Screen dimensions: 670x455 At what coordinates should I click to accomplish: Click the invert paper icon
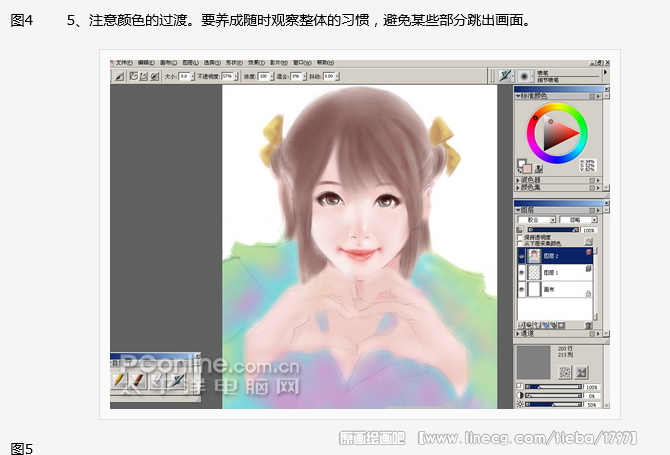581,373
